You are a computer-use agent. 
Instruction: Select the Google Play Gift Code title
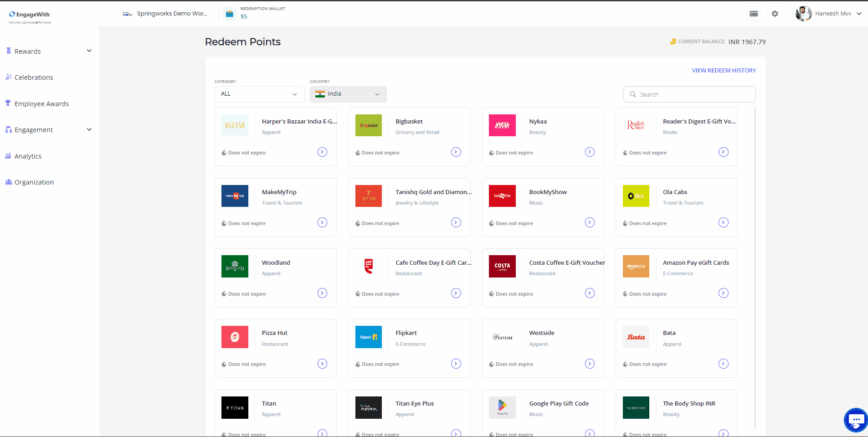click(x=559, y=404)
